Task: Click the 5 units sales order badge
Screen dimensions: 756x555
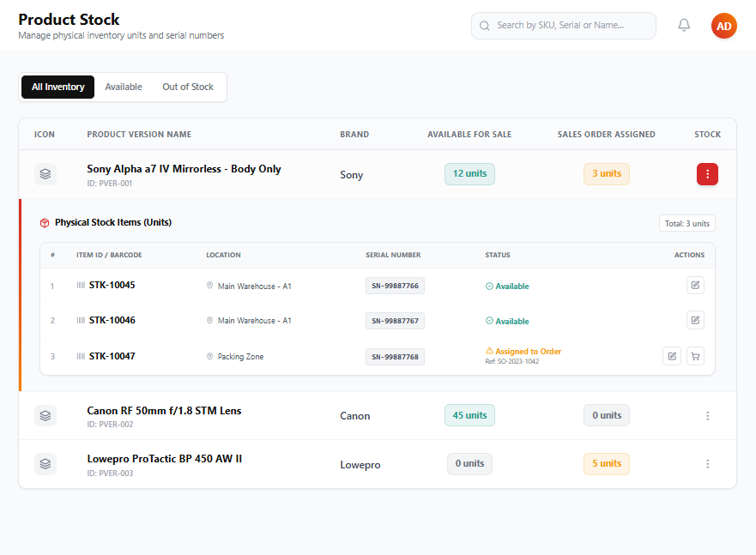Action: [607, 463]
